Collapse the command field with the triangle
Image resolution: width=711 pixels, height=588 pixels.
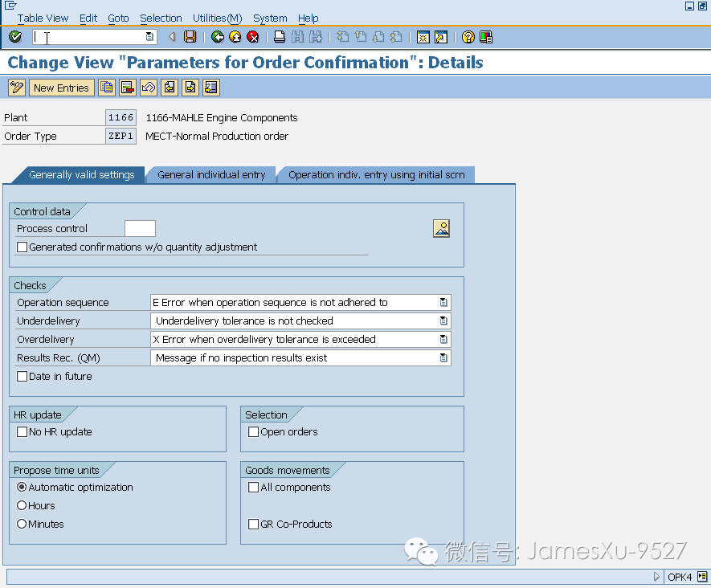172,37
